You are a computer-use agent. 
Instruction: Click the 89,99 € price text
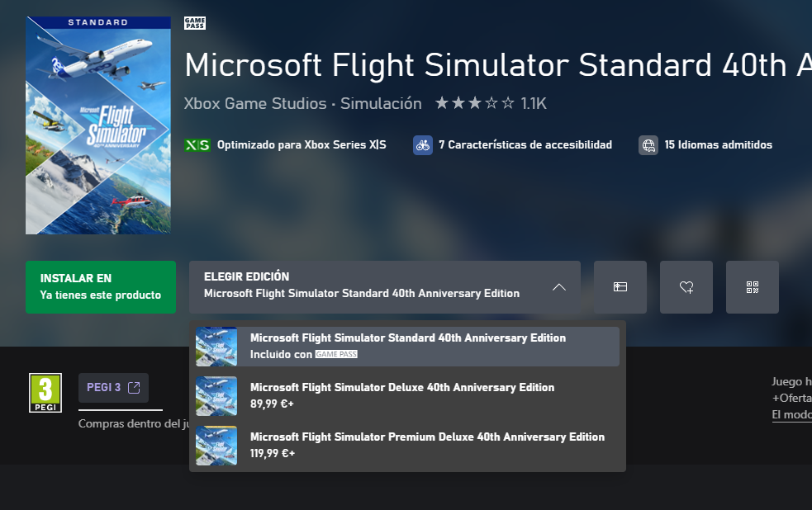272,404
